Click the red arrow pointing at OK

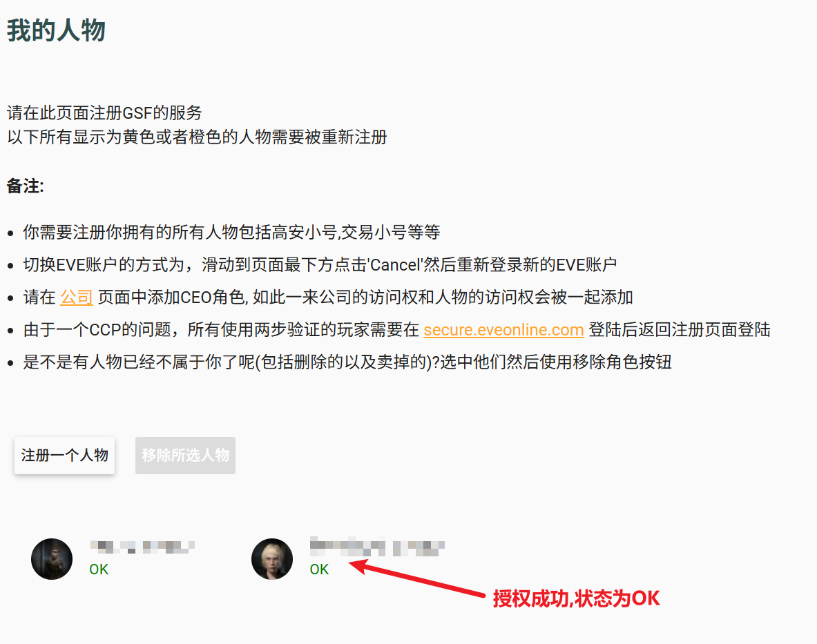pos(417,578)
